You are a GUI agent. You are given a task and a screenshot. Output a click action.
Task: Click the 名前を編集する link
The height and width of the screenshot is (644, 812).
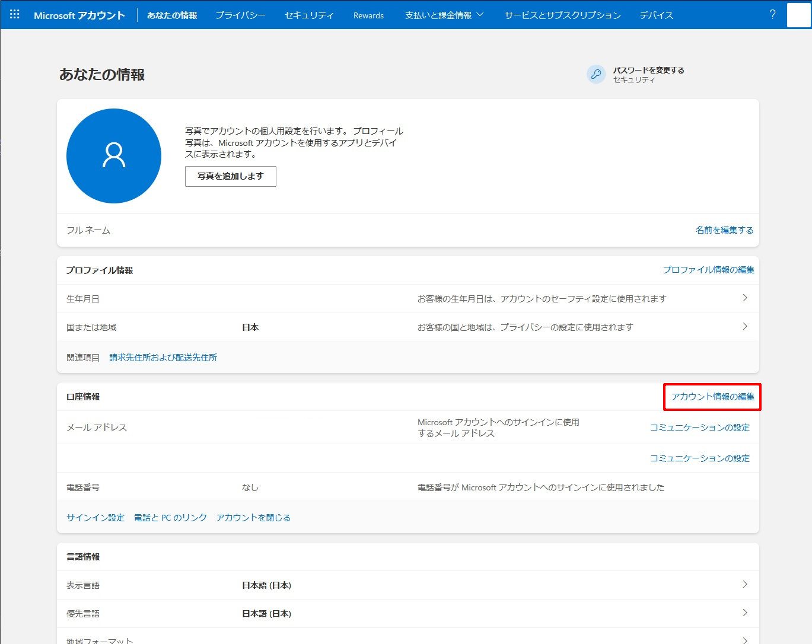(x=724, y=230)
